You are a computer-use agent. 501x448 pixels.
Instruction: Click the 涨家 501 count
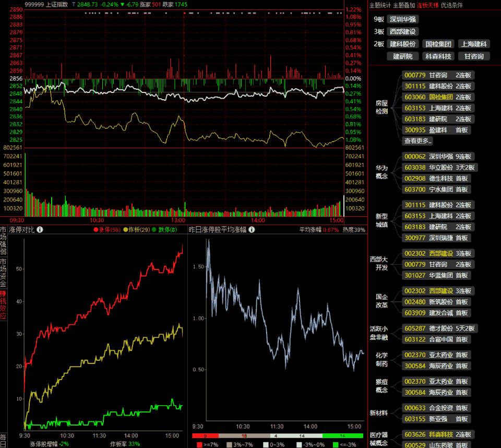(x=150, y=5)
